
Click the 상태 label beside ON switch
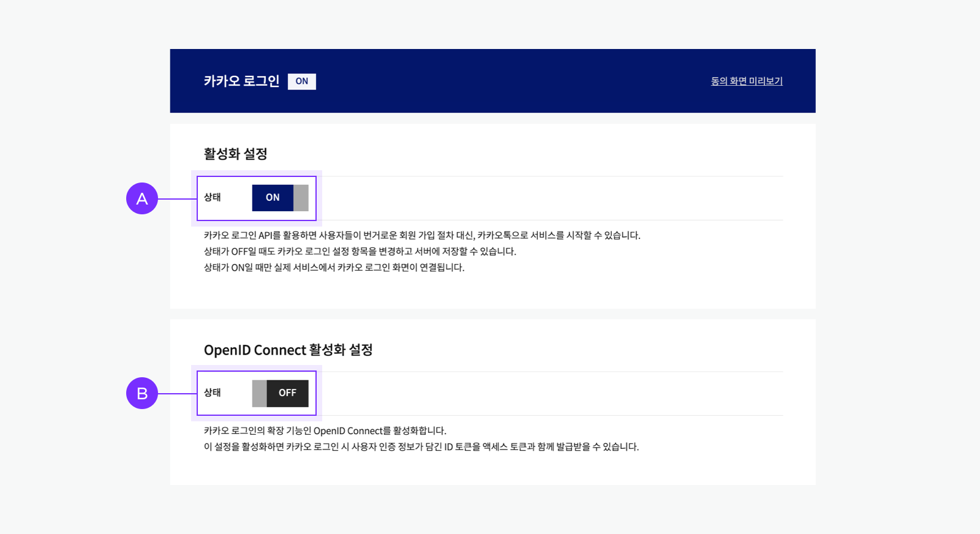tap(213, 197)
